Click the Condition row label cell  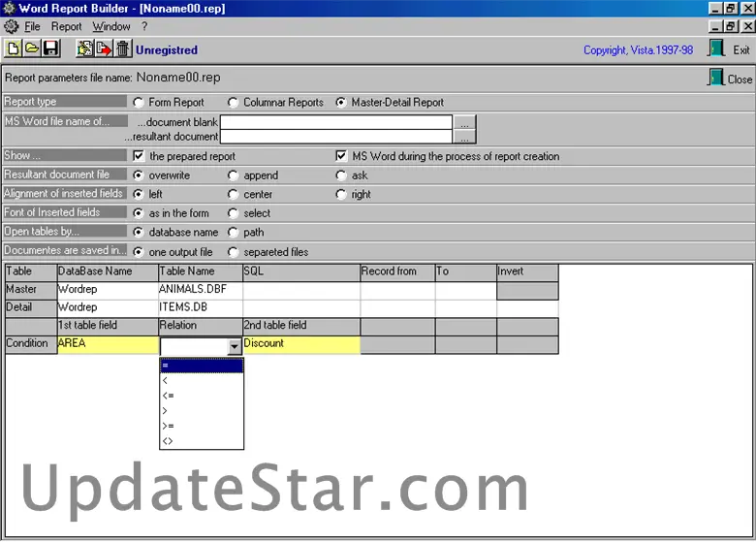31,344
